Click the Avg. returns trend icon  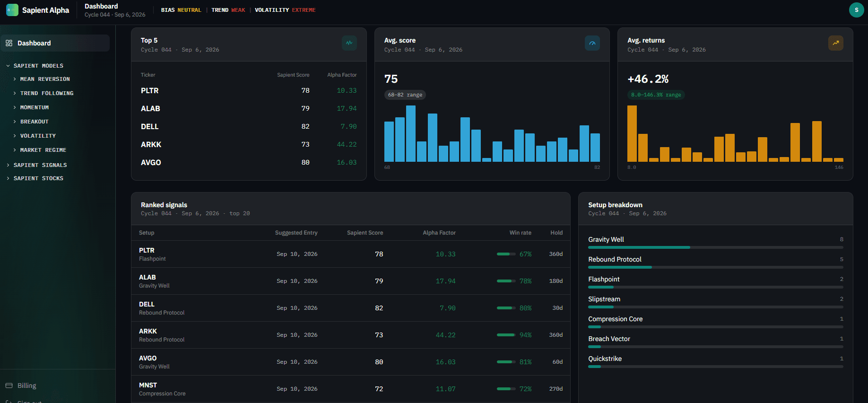pyautogui.click(x=836, y=43)
